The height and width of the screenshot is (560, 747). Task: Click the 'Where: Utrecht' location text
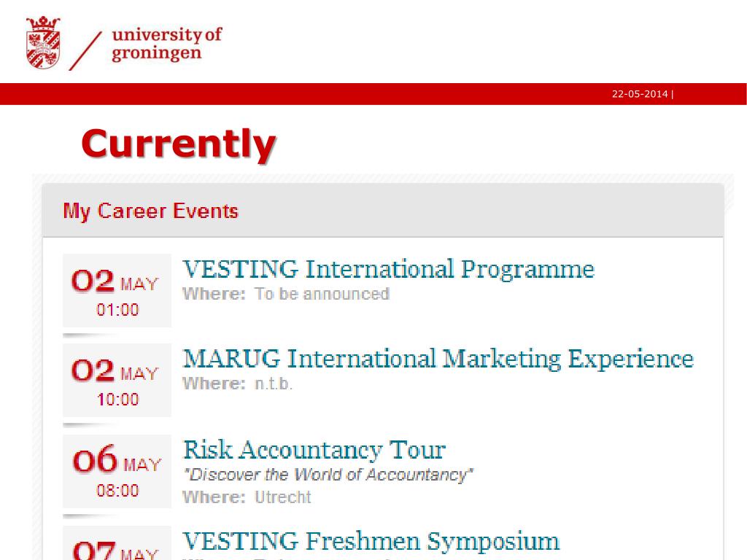click(247, 497)
